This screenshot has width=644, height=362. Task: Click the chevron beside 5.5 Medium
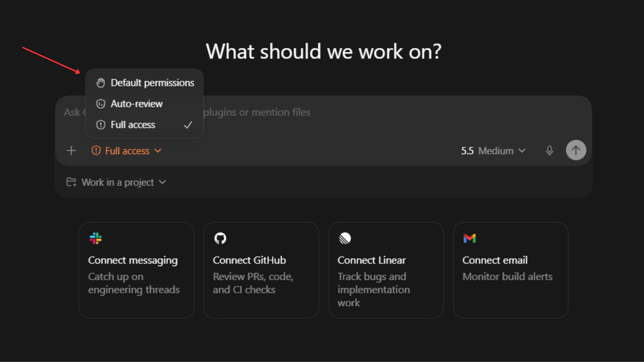click(x=522, y=150)
